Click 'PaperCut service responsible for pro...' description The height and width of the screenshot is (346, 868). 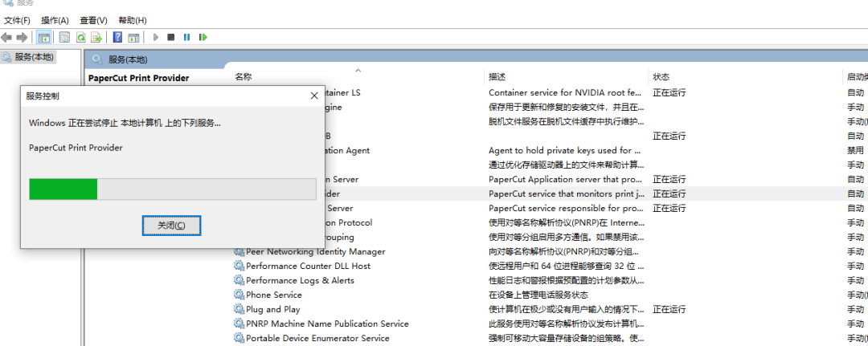567,208
